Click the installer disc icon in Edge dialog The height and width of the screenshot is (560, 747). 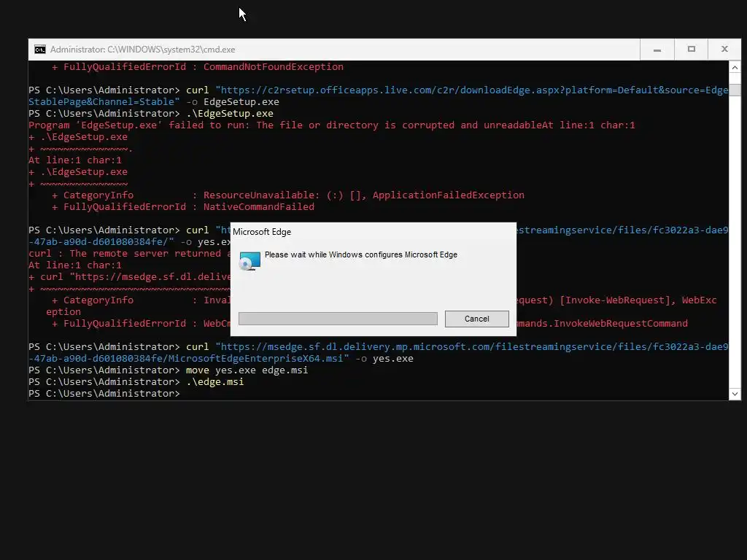(x=249, y=260)
